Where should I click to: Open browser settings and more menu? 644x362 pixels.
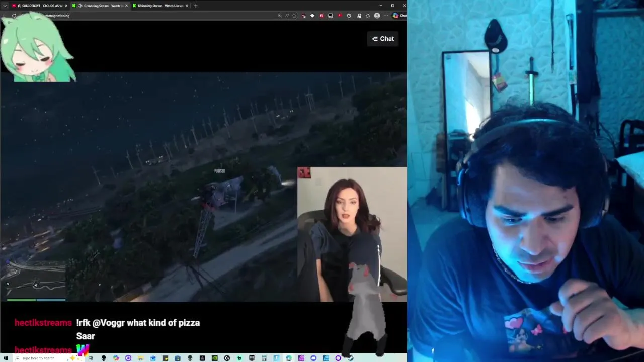coord(386,16)
